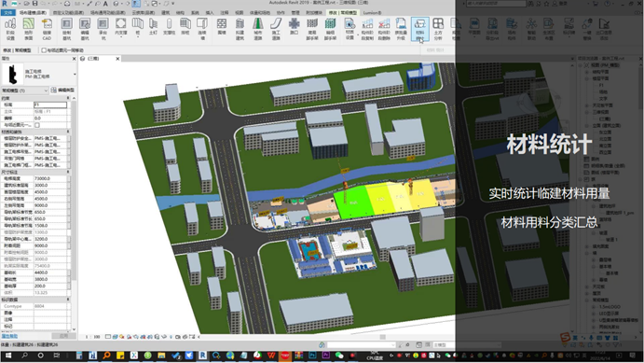Screen dimensions: 644x363
Task: Switch to the 建筑 ribbon tab
Action: tap(166, 13)
